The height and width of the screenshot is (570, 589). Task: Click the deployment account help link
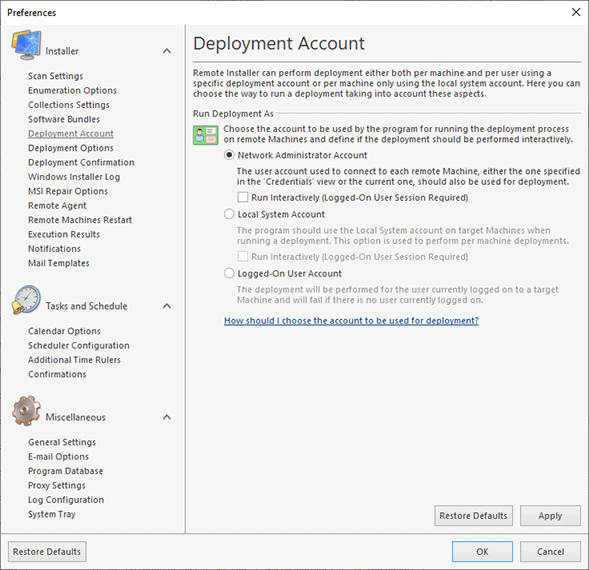click(351, 321)
